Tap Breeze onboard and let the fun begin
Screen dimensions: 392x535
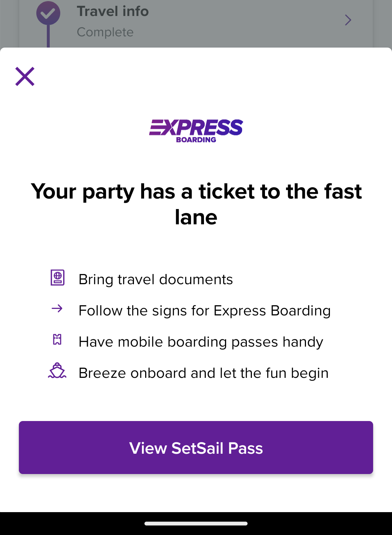pos(204,373)
